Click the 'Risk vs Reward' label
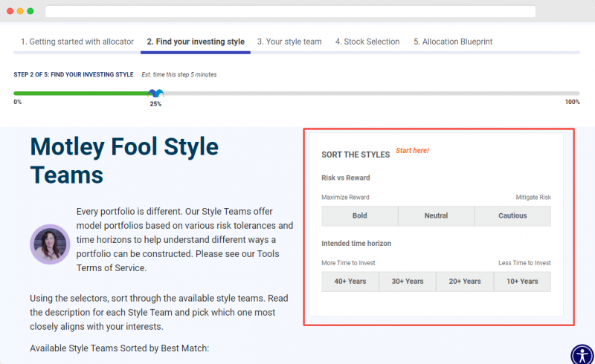This screenshot has height=364, width=595. pos(345,178)
